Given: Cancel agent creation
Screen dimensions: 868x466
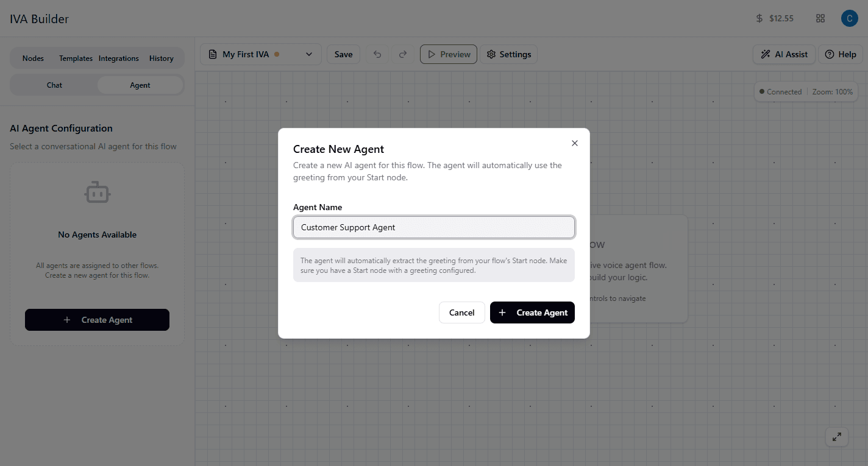Looking at the screenshot, I should 461,312.
